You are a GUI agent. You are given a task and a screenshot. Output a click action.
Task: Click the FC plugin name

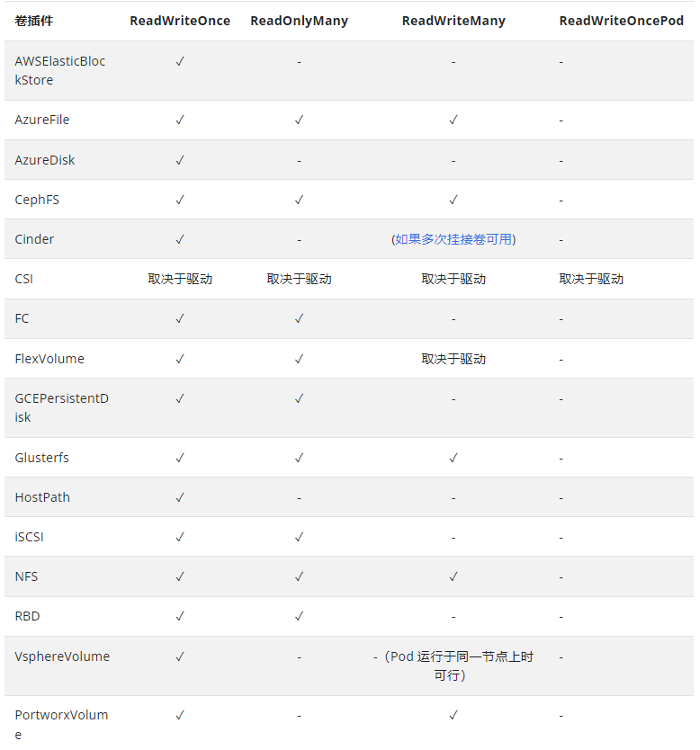22,318
